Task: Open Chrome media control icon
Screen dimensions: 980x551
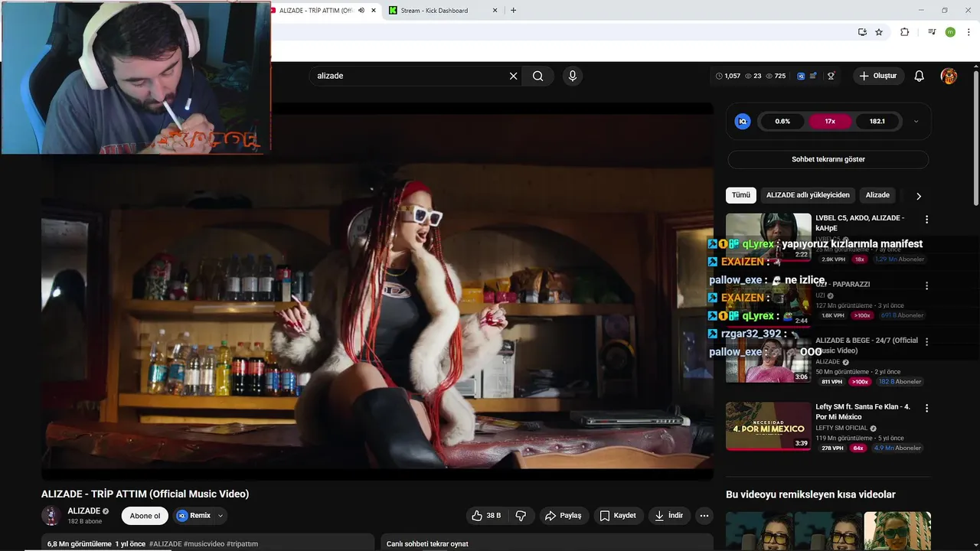Action: click(932, 32)
